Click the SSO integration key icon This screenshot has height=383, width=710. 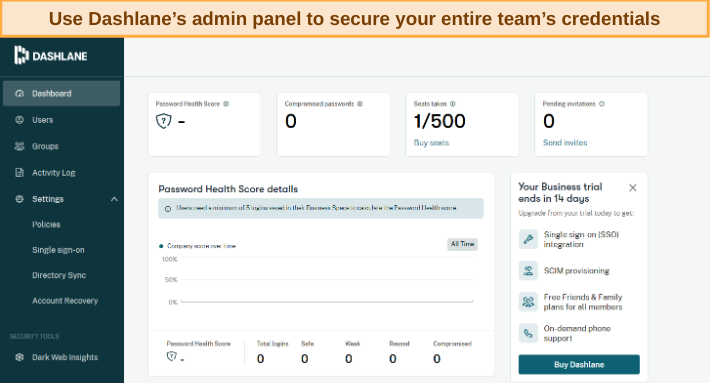(528, 239)
